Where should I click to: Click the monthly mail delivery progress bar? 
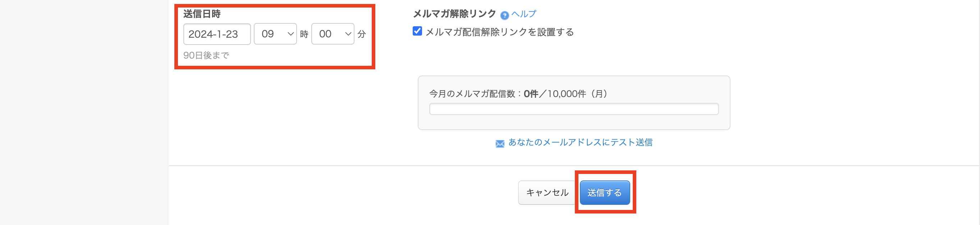(573, 109)
